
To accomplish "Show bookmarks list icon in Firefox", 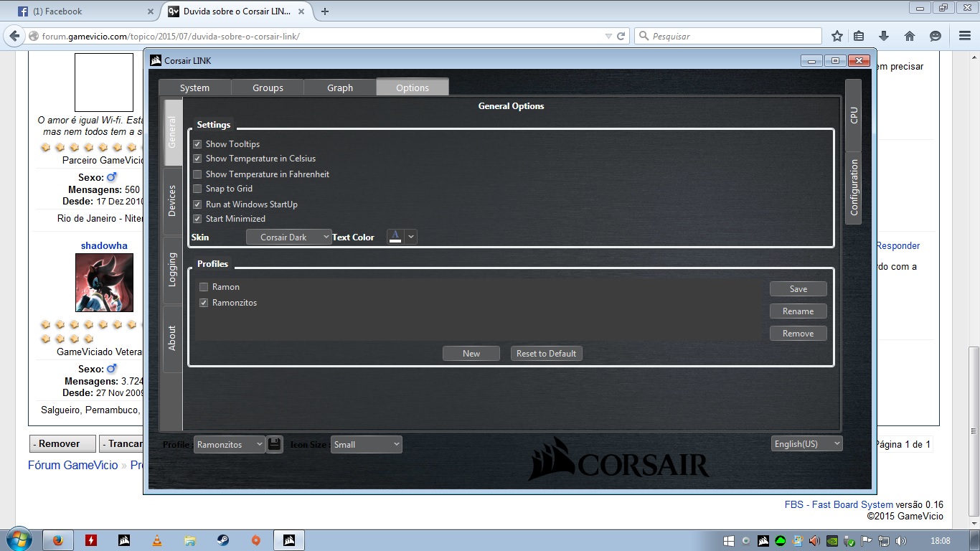I will click(859, 36).
